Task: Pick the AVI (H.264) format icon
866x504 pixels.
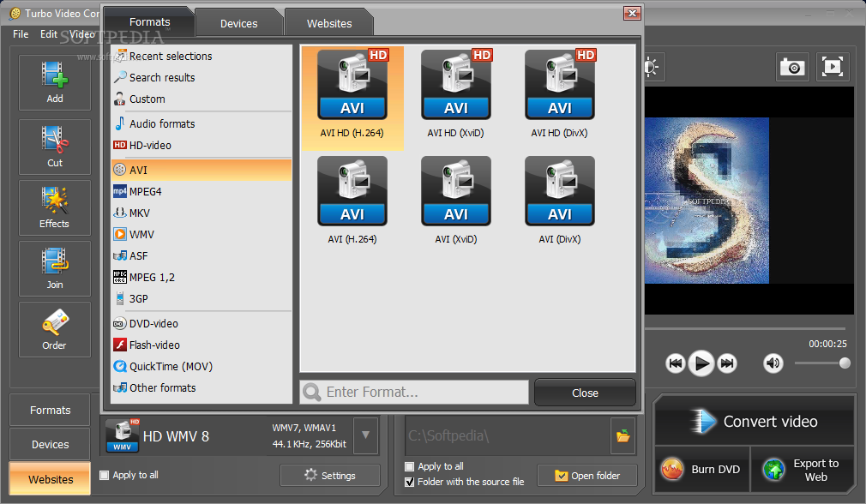Action: (352, 191)
